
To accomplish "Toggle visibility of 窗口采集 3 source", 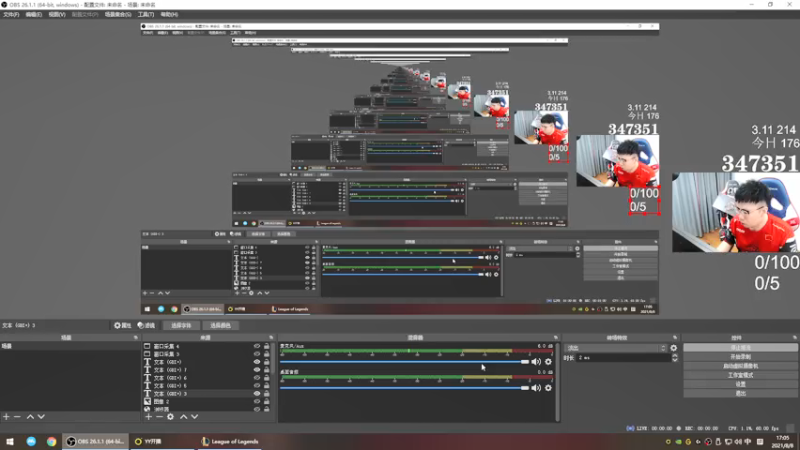I will [x=257, y=354].
